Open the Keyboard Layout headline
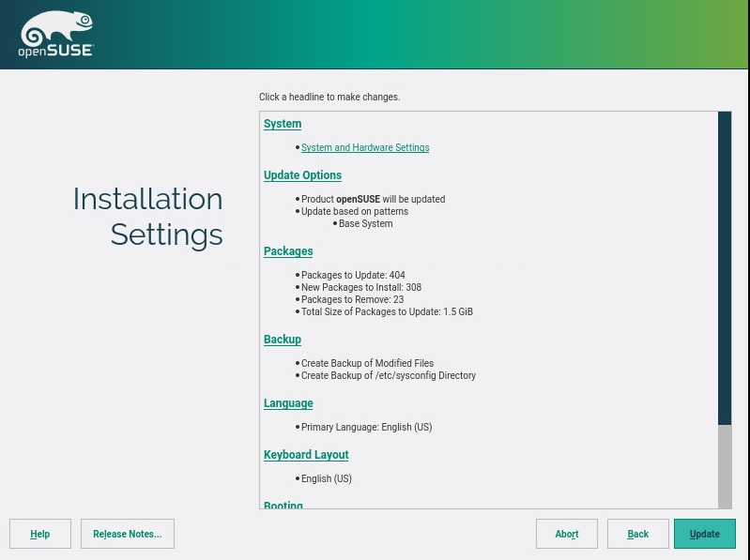 coord(306,455)
